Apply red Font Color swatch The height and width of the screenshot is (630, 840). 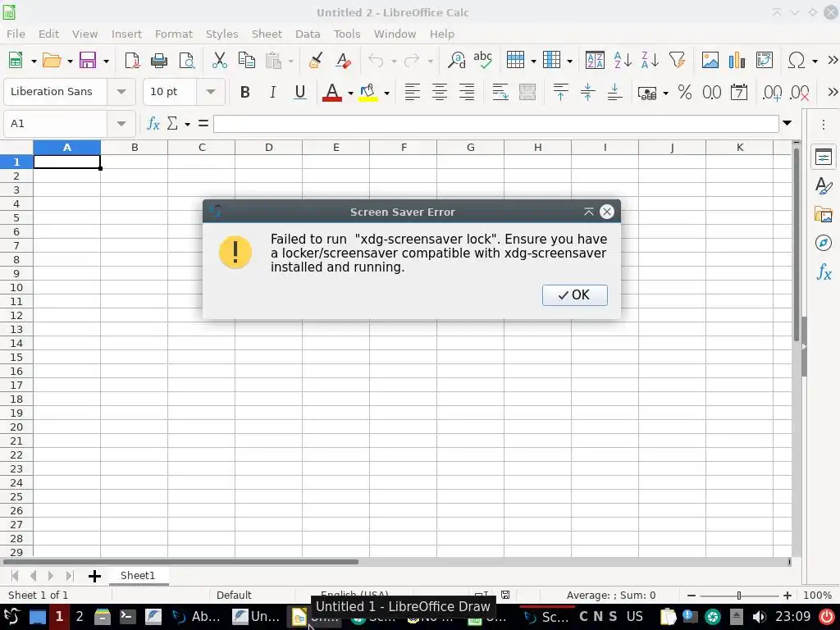332,92
